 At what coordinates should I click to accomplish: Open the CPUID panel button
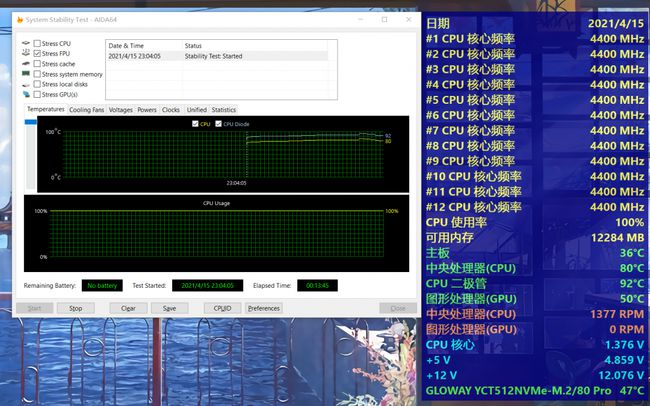tap(222, 308)
